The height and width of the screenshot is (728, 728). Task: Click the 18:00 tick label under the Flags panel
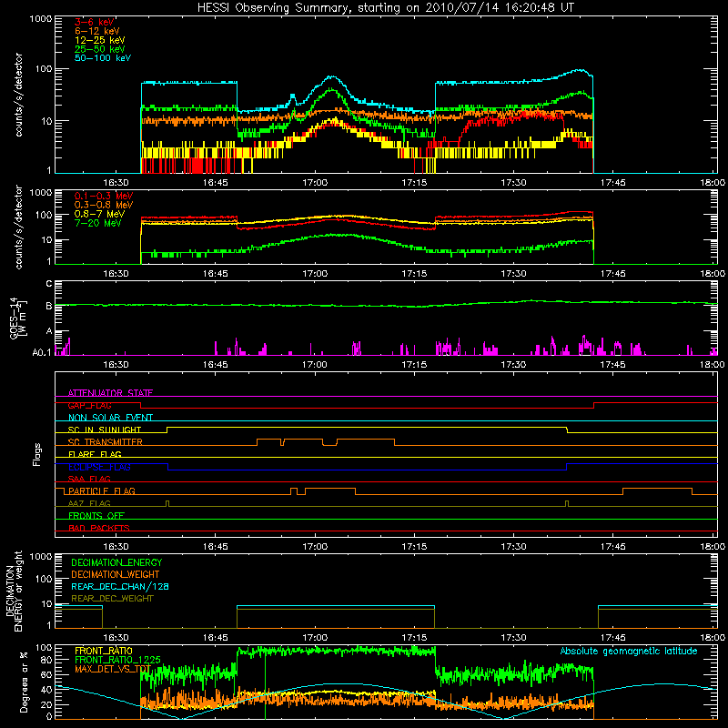pyautogui.click(x=713, y=547)
